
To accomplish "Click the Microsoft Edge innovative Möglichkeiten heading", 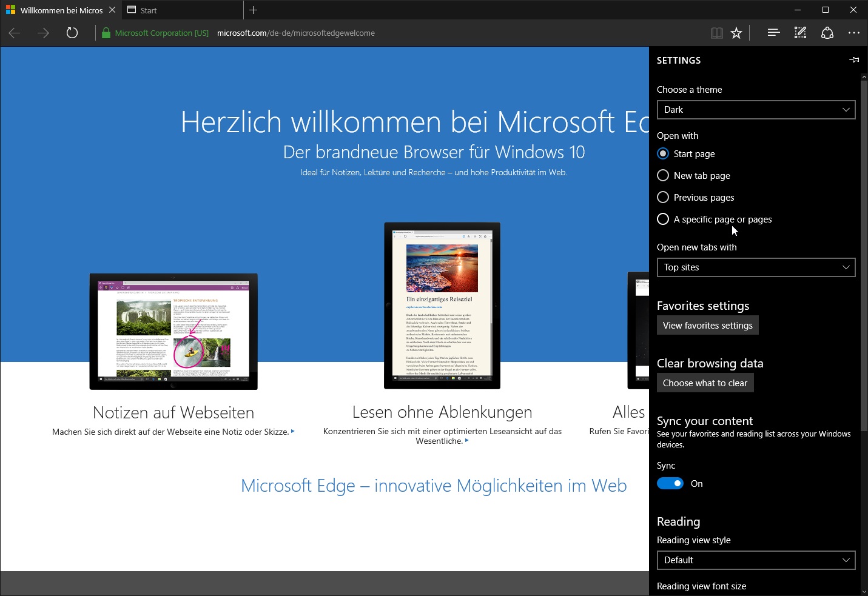I will (434, 486).
